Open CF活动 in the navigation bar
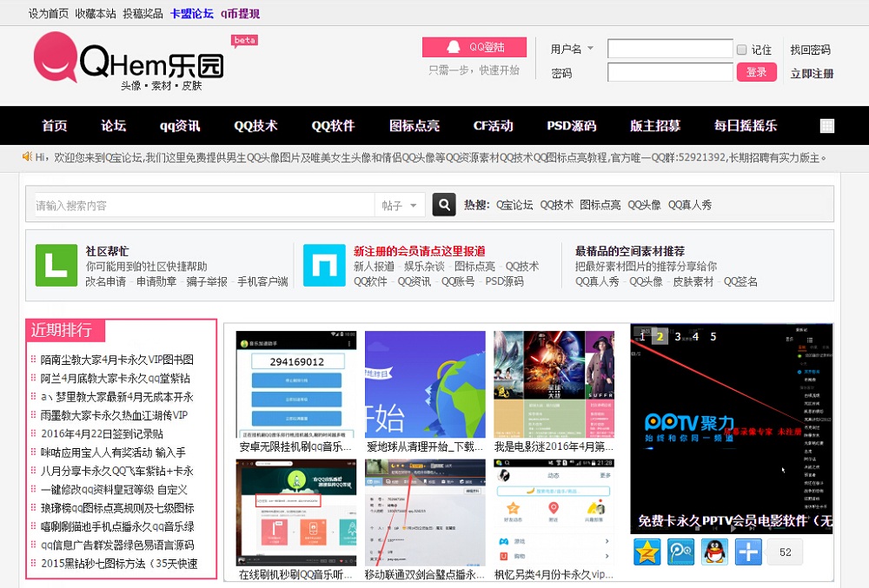Viewport: 869px width, 588px height. [x=494, y=126]
